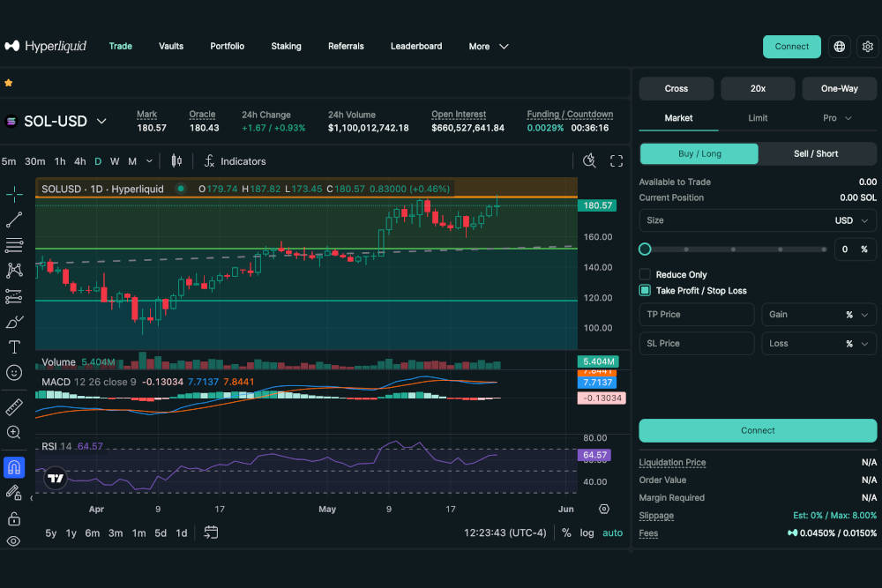Open the USD size unit dropdown
The height and width of the screenshot is (588, 882).
(850, 220)
